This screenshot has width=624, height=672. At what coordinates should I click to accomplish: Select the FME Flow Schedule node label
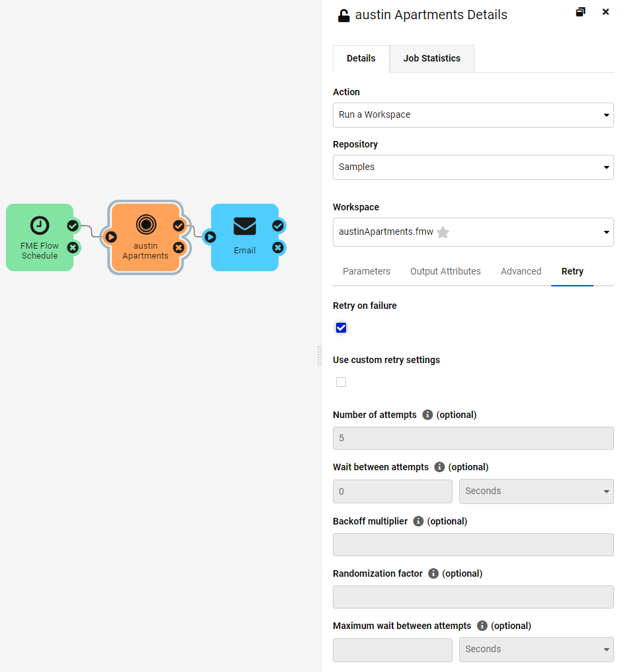(40, 251)
